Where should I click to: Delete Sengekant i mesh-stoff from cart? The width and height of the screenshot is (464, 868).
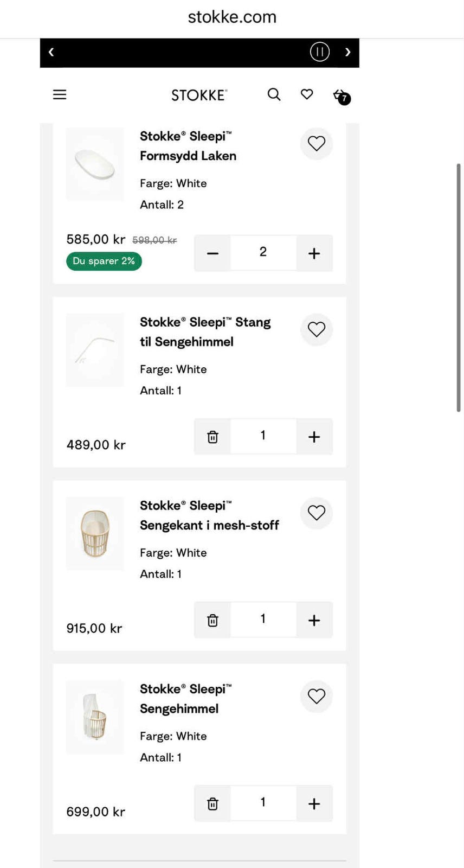click(212, 620)
